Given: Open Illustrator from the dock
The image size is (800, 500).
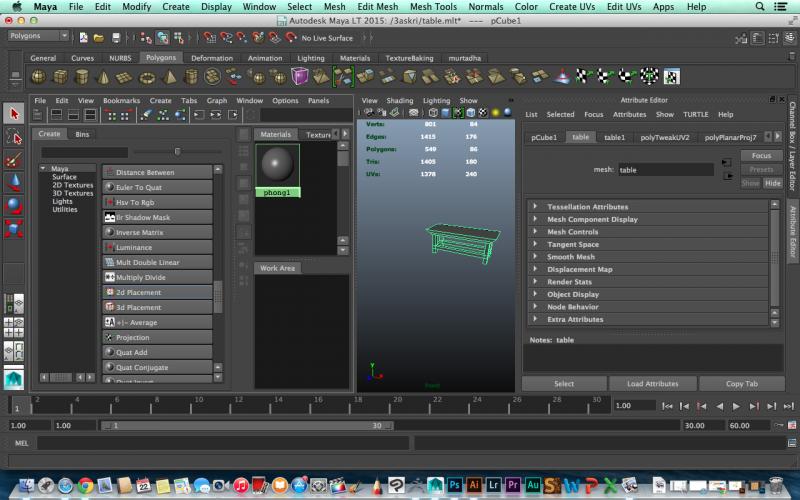Looking at the screenshot, I should click(x=473, y=485).
